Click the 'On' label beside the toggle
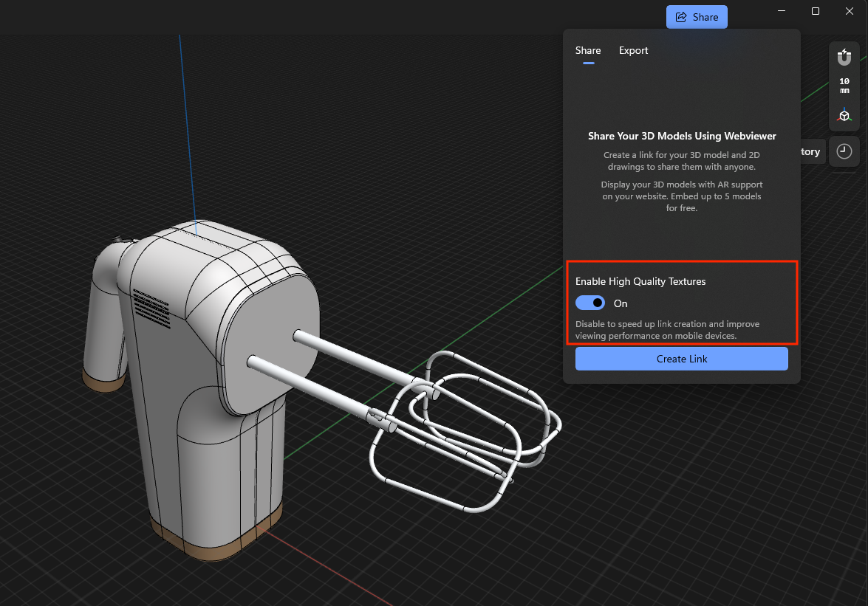 [621, 303]
